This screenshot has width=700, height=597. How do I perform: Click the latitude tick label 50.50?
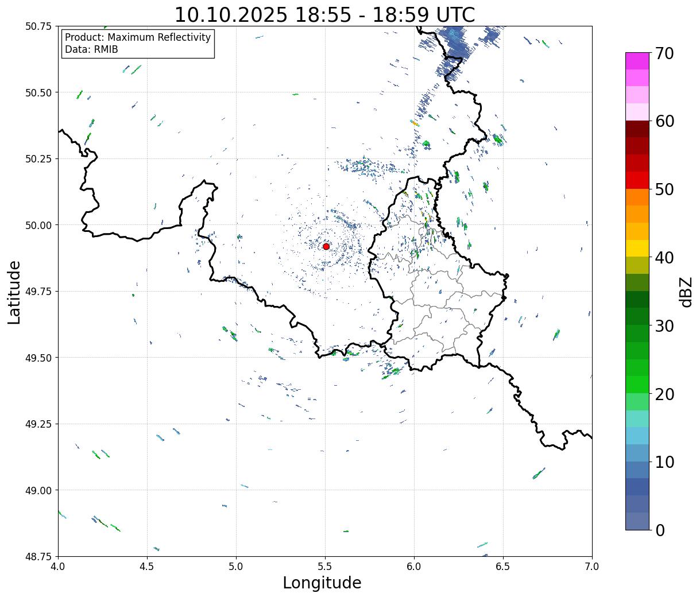[x=38, y=92]
